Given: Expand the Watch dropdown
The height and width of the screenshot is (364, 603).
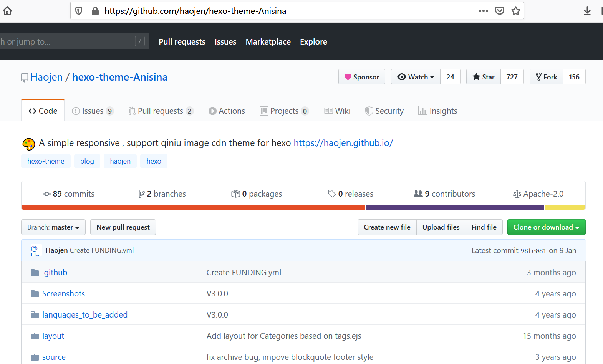Looking at the screenshot, I should (416, 77).
